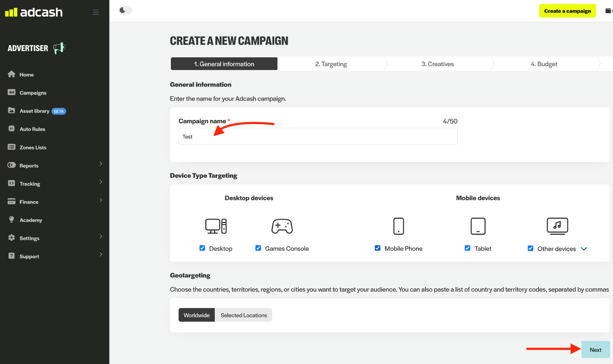Click the Mobile Phone device icon
This screenshot has height=364, width=613.
(398, 226)
